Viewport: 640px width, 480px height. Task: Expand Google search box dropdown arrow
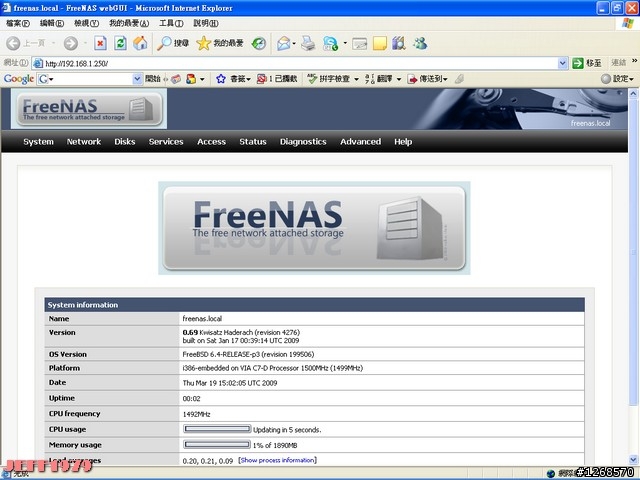(x=138, y=79)
